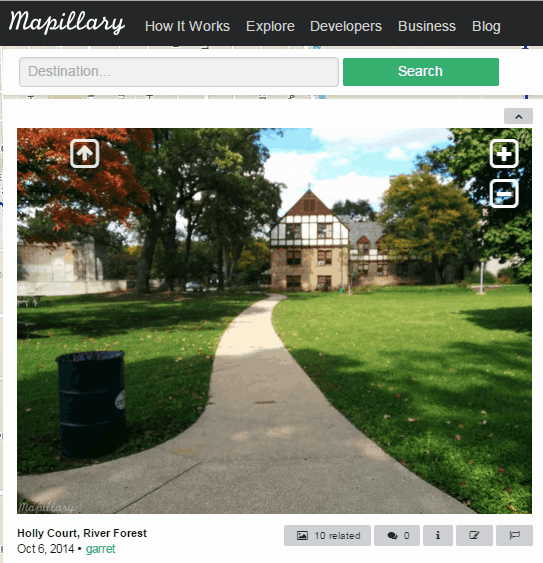543x563 pixels.
Task: Click the Mapillary watermark on the photo
Action: tap(46, 507)
